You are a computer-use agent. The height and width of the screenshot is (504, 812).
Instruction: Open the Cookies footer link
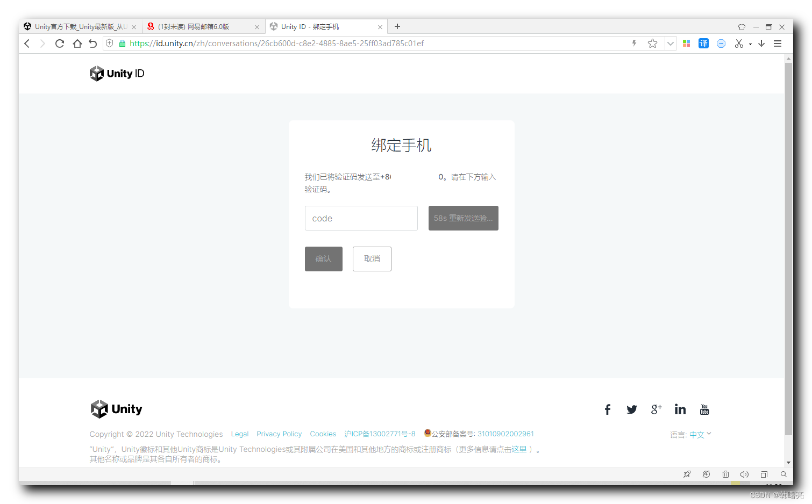(323, 434)
